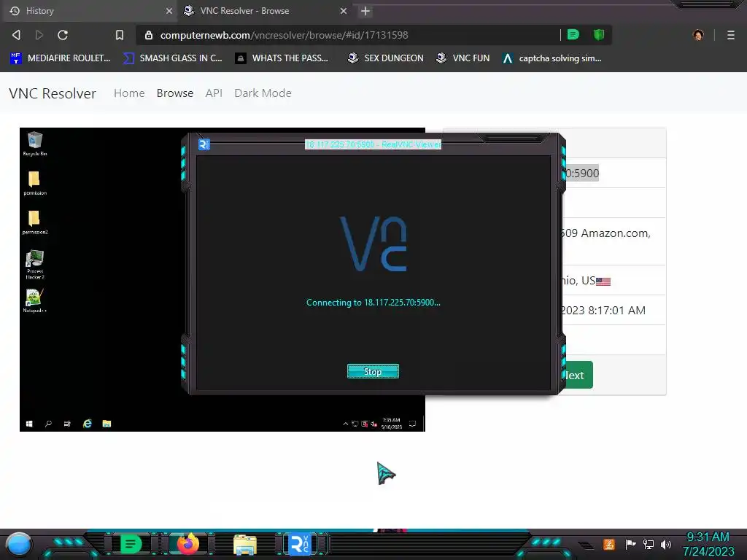Click the File Explorer icon in the screenshot taskbar
Viewport: 747px width, 560px height.
(107, 424)
